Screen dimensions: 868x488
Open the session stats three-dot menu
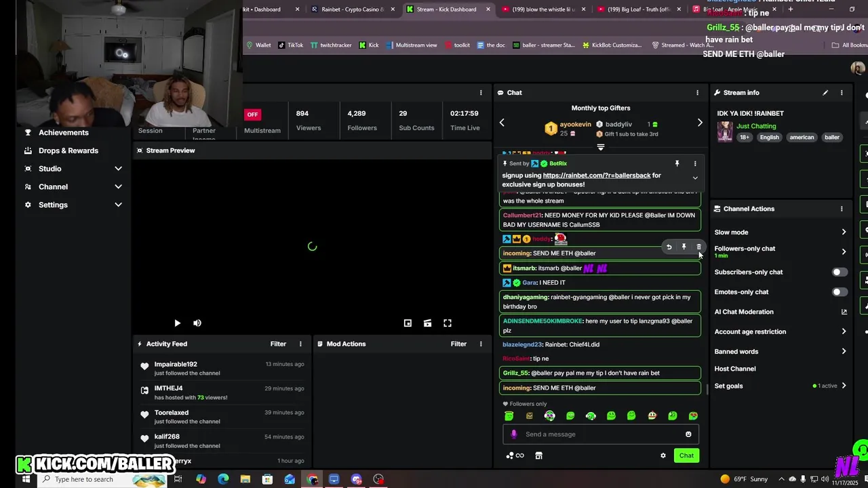[x=481, y=93]
